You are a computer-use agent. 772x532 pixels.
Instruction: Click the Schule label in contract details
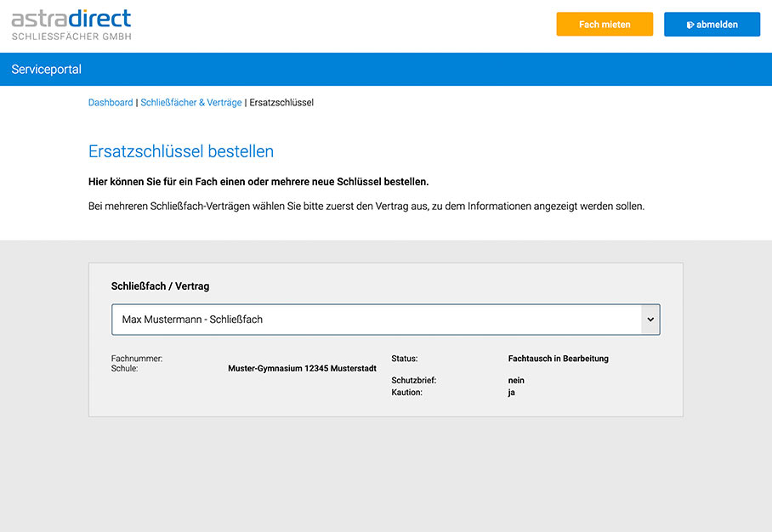pyautogui.click(x=125, y=368)
